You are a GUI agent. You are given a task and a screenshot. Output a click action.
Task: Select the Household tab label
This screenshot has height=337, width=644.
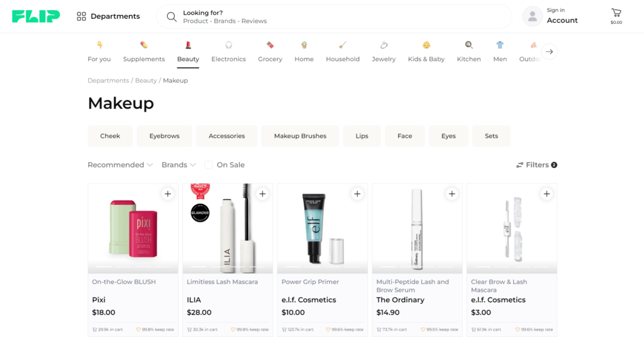click(343, 59)
